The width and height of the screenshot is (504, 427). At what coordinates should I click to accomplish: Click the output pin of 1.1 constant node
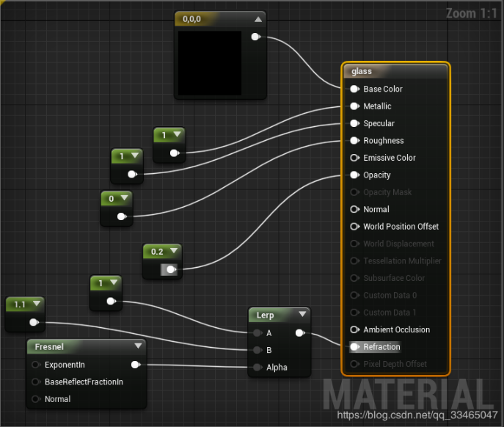coord(34,322)
